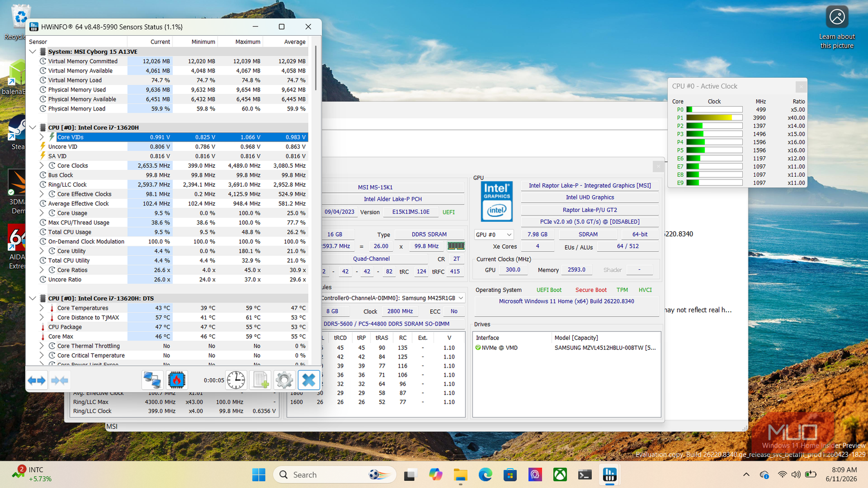Open Task View in the taskbar

pyautogui.click(x=410, y=475)
